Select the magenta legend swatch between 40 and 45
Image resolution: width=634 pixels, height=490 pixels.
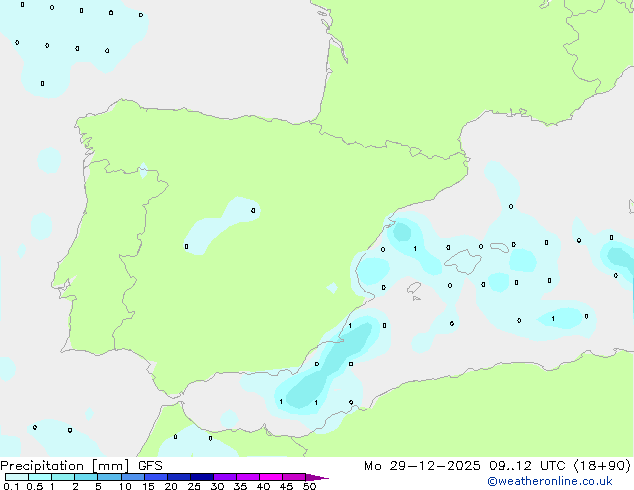click(271, 477)
